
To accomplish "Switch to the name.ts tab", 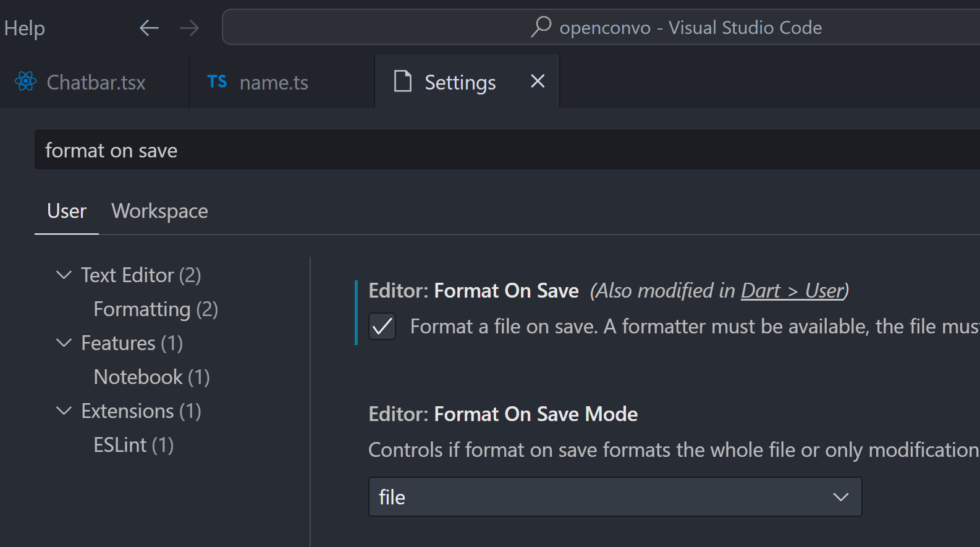I will [282, 81].
